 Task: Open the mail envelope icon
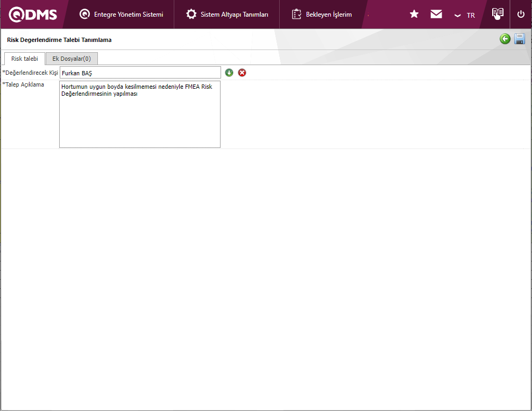436,14
